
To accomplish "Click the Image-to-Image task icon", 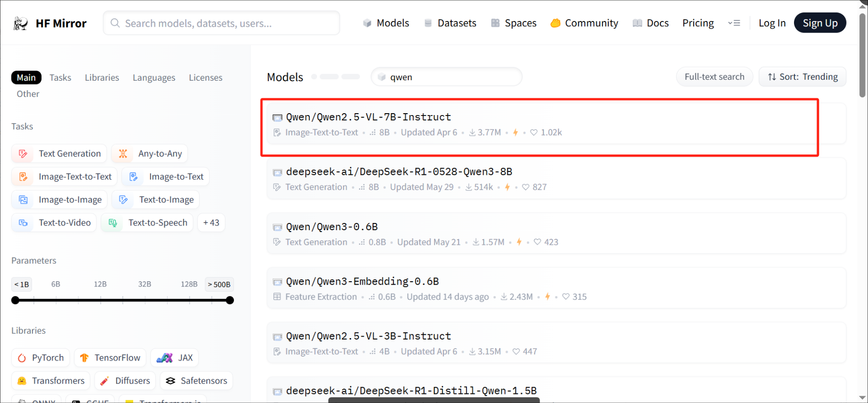I will point(23,200).
